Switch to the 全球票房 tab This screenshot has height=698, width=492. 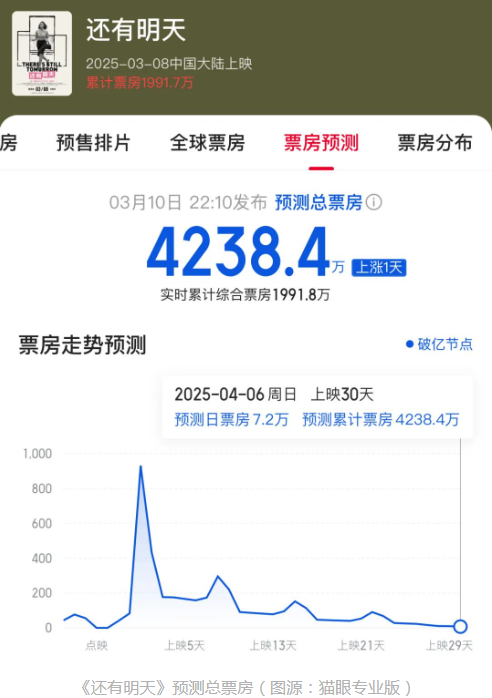point(207,143)
